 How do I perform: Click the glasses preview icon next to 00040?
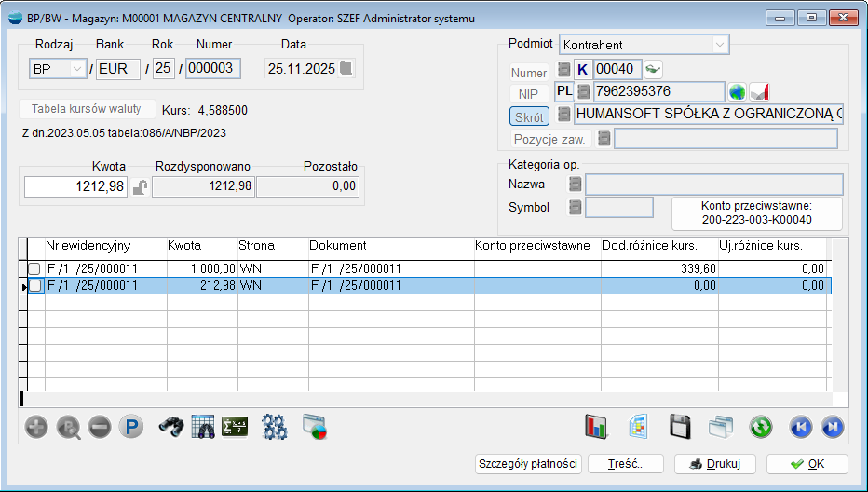653,69
